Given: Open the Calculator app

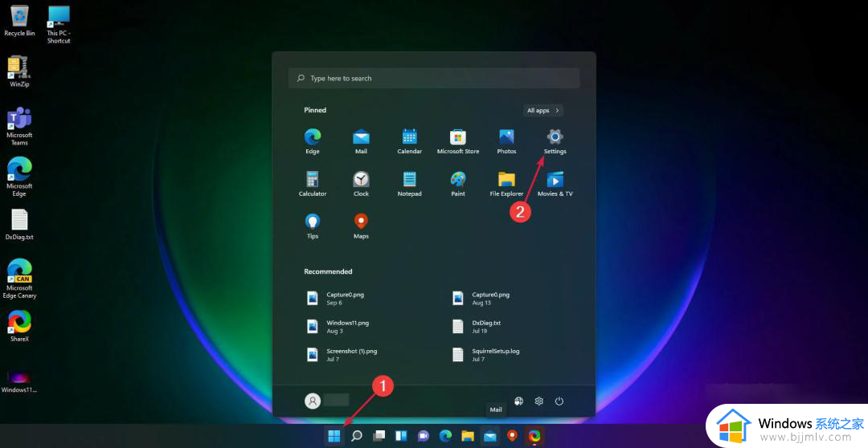Looking at the screenshot, I should (x=312, y=184).
